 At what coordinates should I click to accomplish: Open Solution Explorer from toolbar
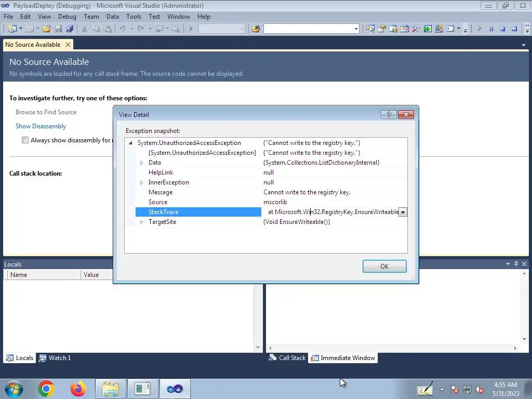pos(370,29)
